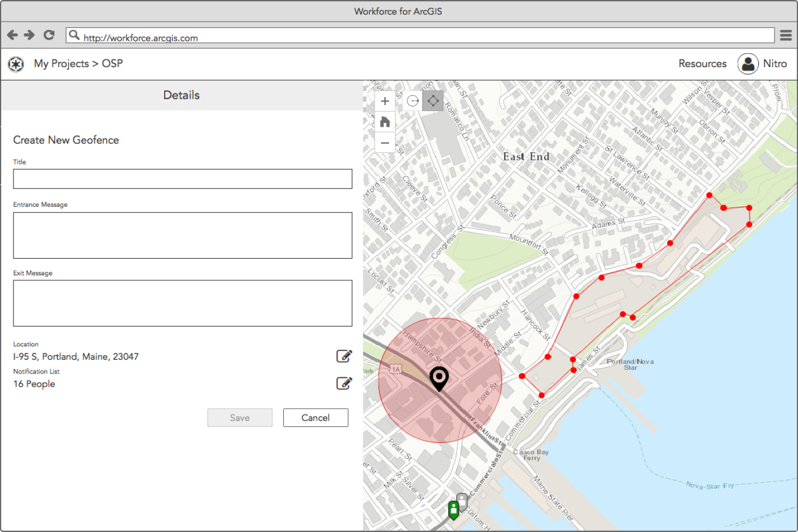The height and width of the screenshot is (532, 798).
Task: Reload the page with refresh icon
Action: point(49,35)
